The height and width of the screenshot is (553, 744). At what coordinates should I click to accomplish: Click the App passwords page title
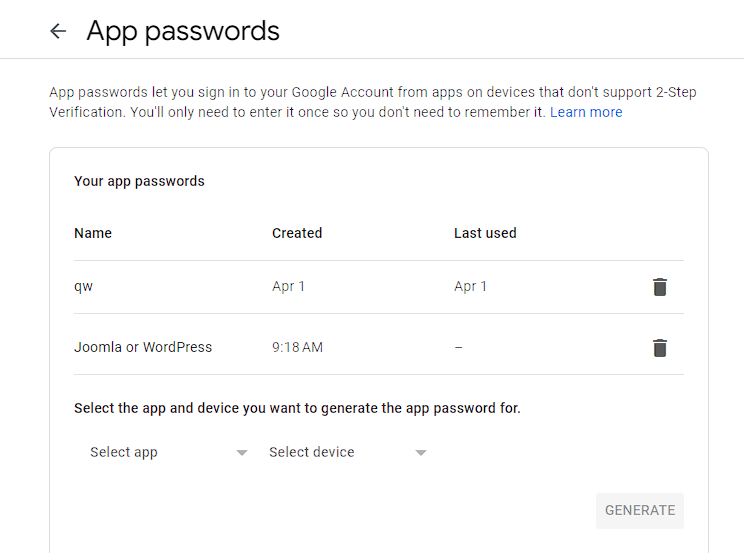[183, 31]
